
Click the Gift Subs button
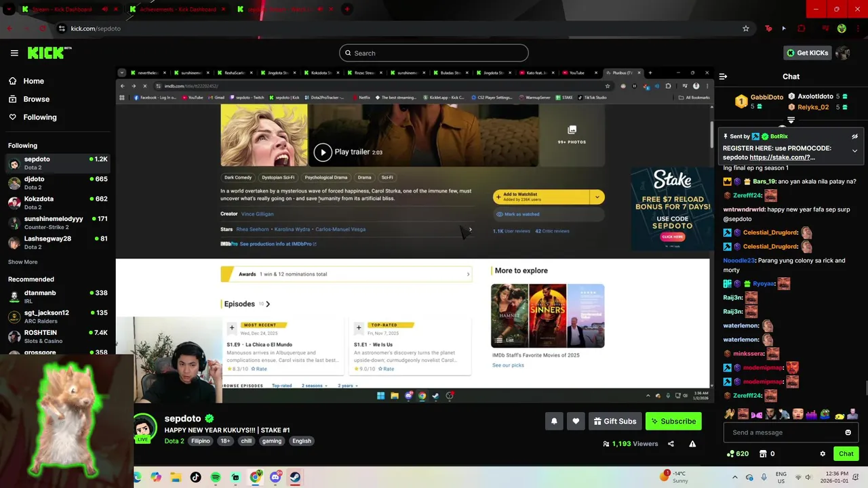coord(615,421)
